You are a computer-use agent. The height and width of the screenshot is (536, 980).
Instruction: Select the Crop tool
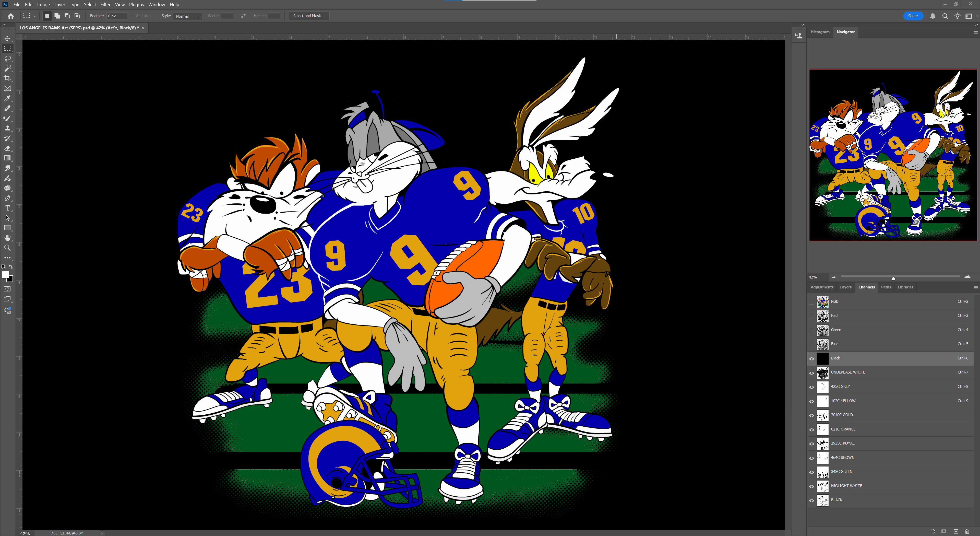(x=7, y=78)
